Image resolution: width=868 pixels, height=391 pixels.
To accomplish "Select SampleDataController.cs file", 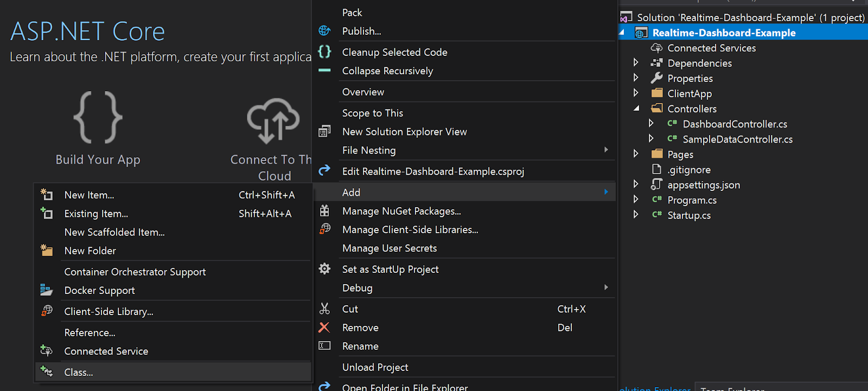I will tap(737, 139).
